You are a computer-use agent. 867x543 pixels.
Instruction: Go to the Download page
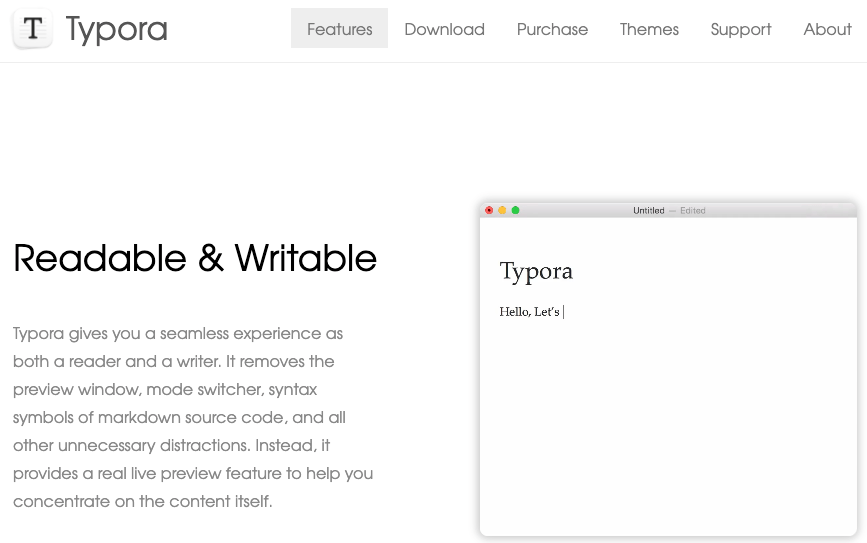444,29
